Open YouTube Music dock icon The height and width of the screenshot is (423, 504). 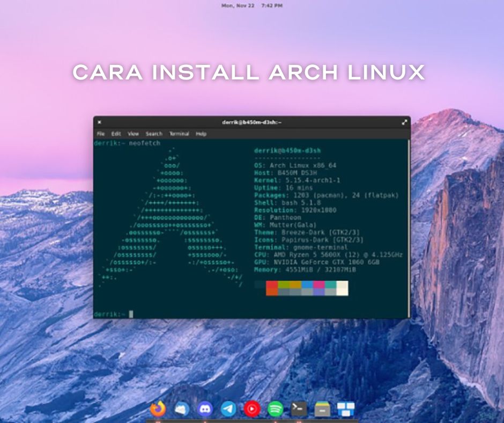tap(252, 409)
